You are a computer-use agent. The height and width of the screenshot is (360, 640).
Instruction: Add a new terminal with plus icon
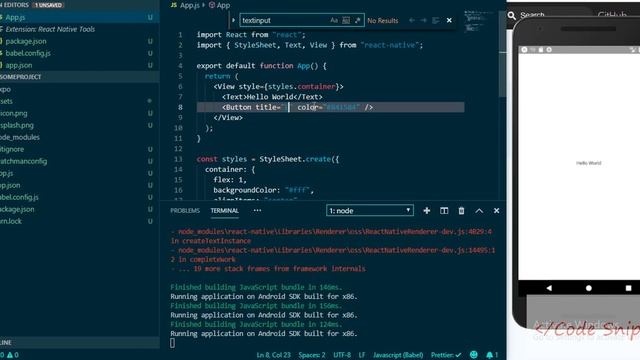click(x=427, y=211)
